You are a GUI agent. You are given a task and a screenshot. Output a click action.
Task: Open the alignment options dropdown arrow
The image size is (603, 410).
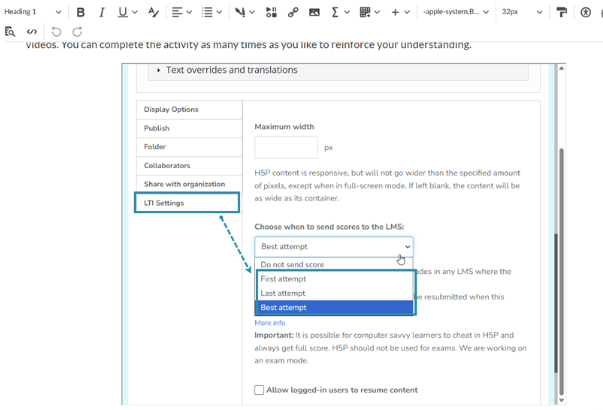coord(189,12)
